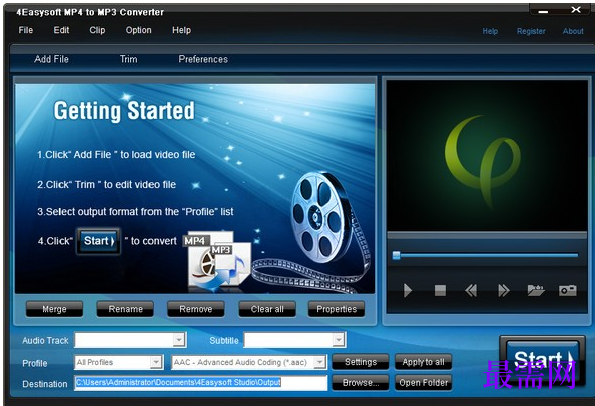Click the Browse... button

(x=361, y=382)
